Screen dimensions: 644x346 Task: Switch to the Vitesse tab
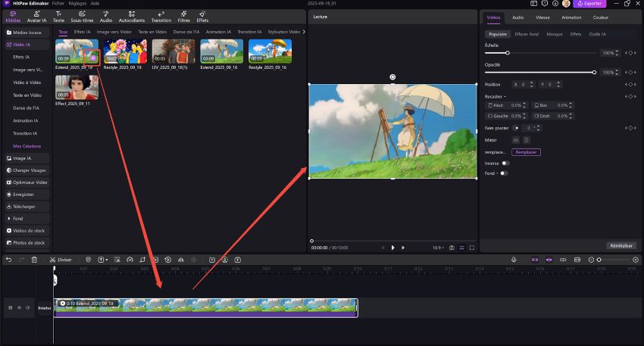click(x=542, y=17)
